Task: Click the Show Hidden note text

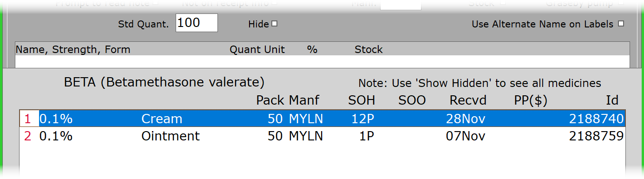Action: coord(480,83)
